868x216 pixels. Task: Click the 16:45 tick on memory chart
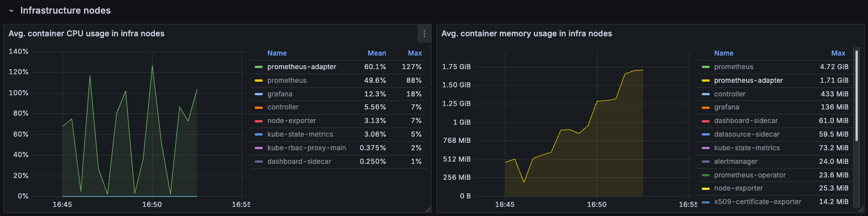(x=504, y=204)
